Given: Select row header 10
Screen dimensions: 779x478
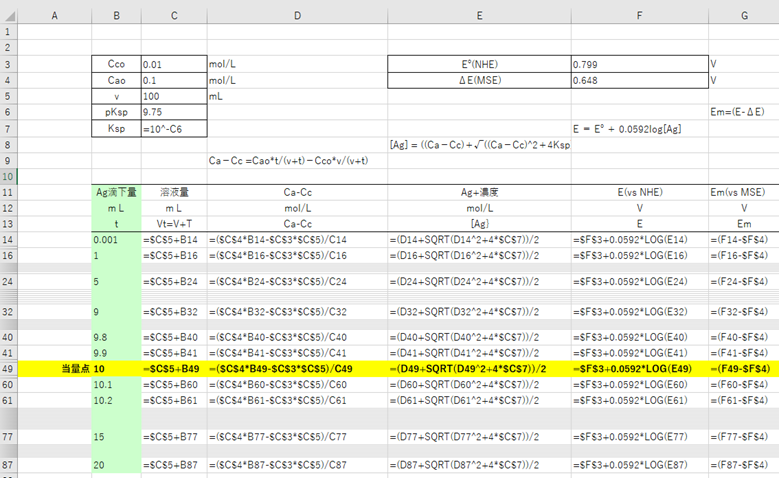Looking at the screenshot, I should tap(8, 176).
